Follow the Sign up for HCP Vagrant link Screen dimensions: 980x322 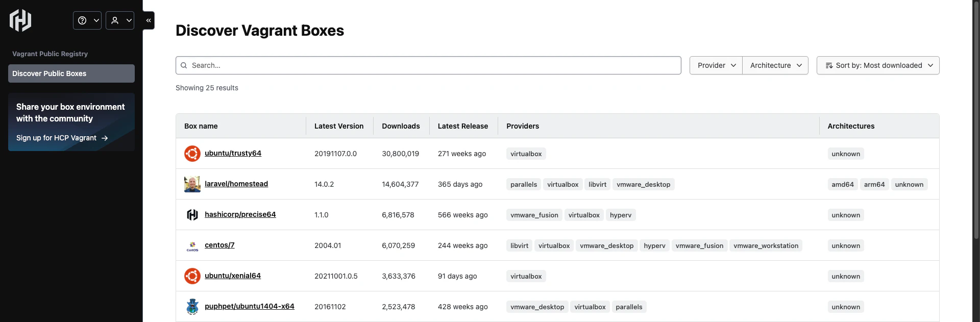(62, 138)
